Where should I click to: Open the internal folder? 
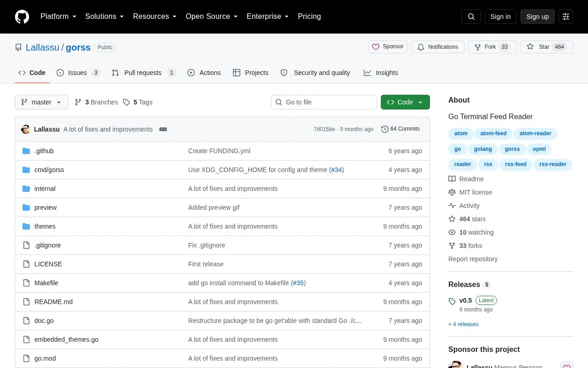(45, 189)
